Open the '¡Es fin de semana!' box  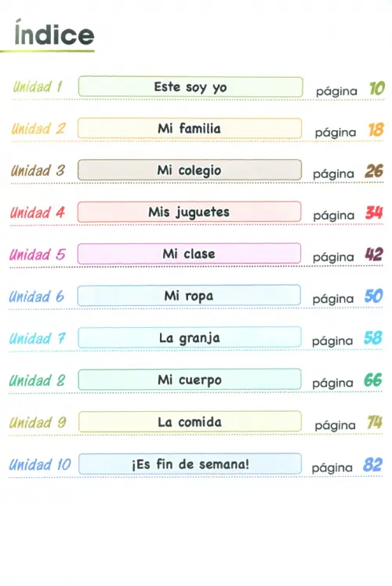coord(190,464)
